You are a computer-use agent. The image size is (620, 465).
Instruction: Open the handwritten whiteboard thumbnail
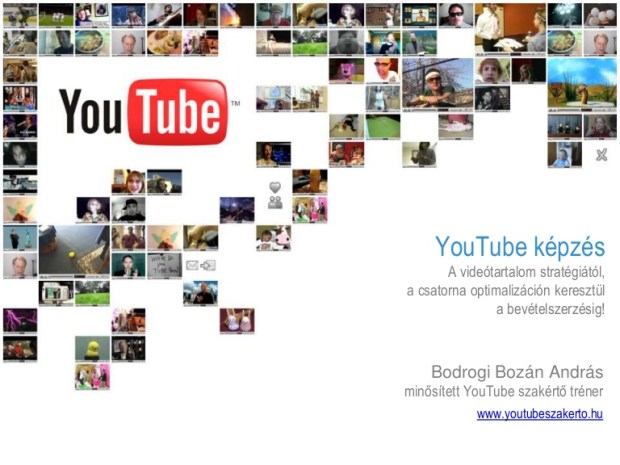[x=164, y=265]
